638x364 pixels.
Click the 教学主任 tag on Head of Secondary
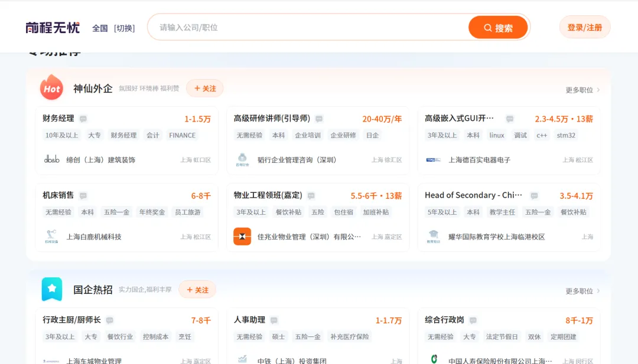click(x=502, y=212)
